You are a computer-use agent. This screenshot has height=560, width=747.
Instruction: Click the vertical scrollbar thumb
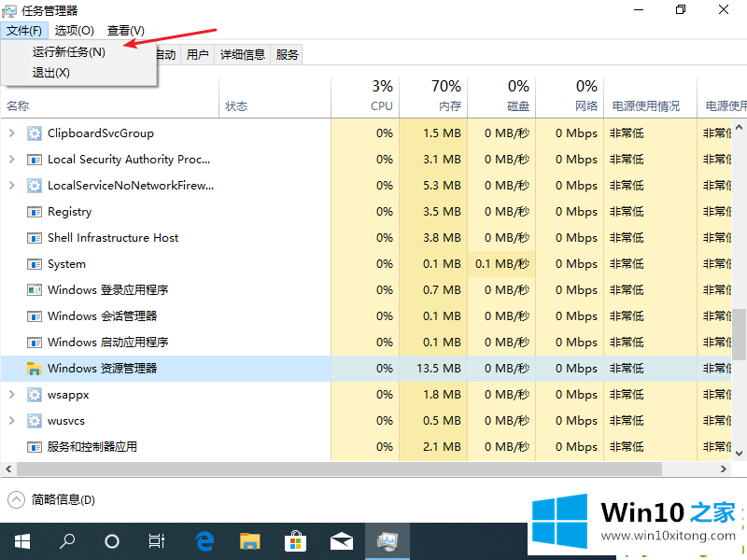(x=739, y=334)
